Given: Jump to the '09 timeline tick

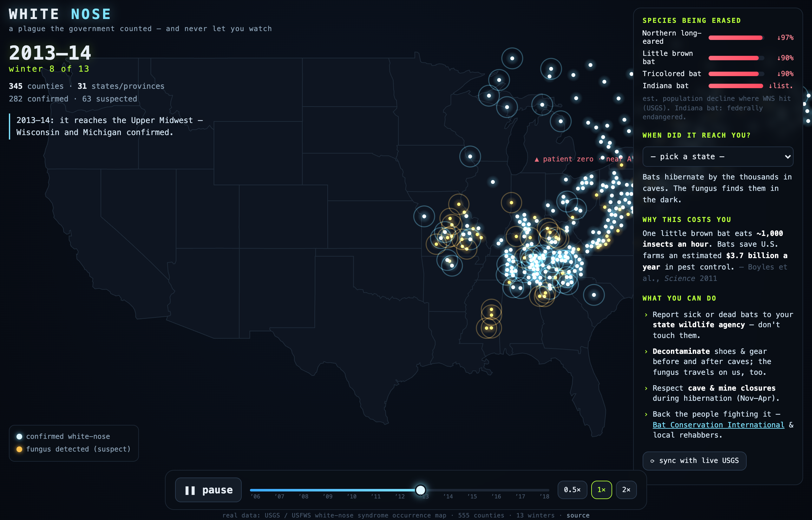Looking at the screenshot, I should 327,497.
